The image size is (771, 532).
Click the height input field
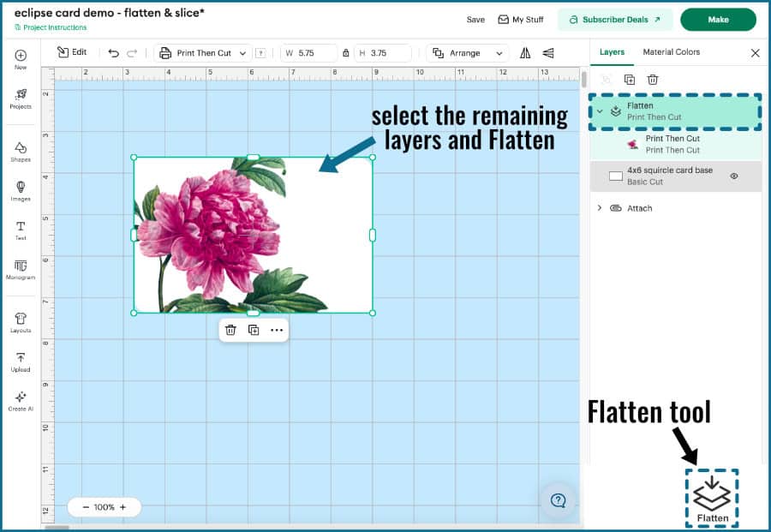click(x=383, y=53)
